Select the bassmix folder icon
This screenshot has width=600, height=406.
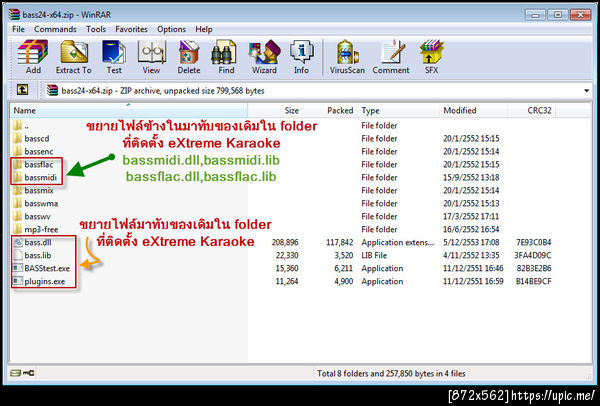point(17,190)
